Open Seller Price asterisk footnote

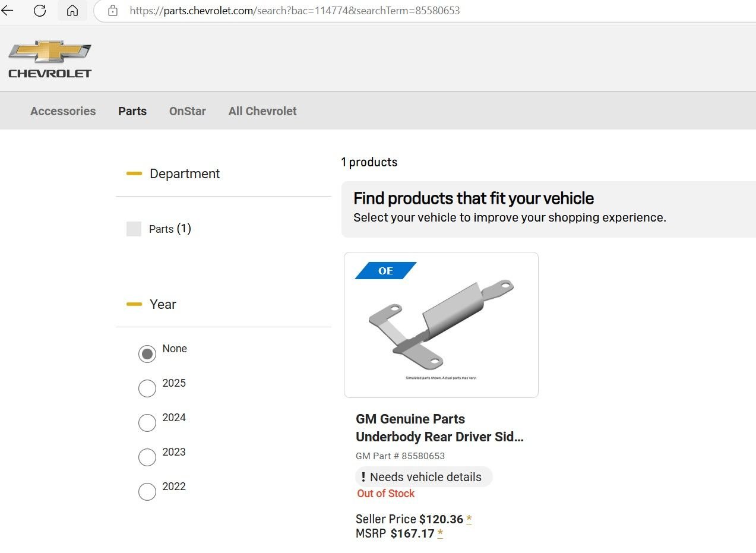pos(469,520)
